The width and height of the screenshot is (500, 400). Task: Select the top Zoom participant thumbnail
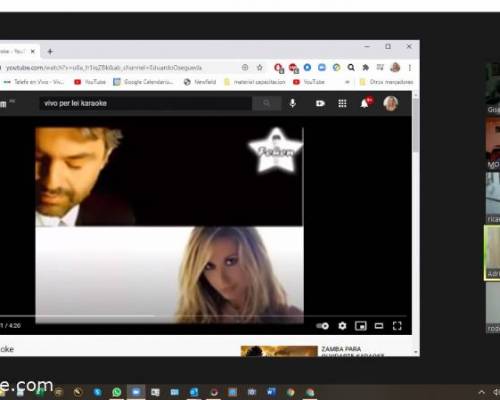click(493, 88)
